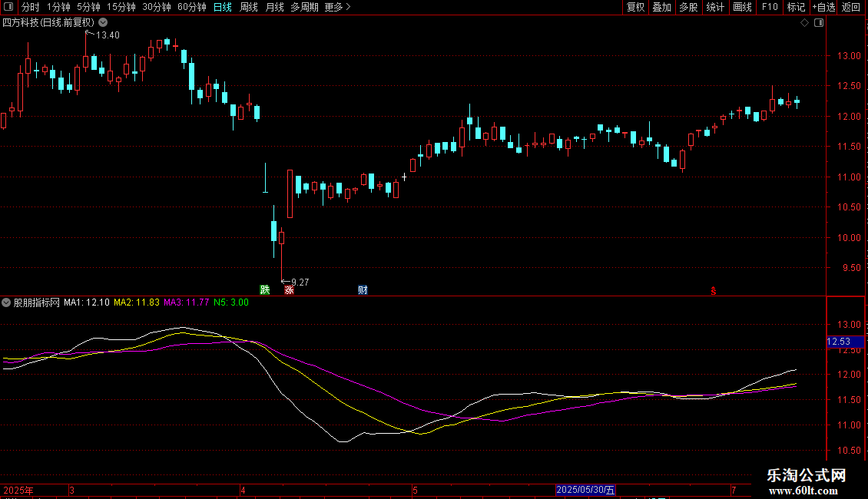This screenshot has width=868, height=499.
Task: Switch to 日线 daily chart
Action: point(223,7)
